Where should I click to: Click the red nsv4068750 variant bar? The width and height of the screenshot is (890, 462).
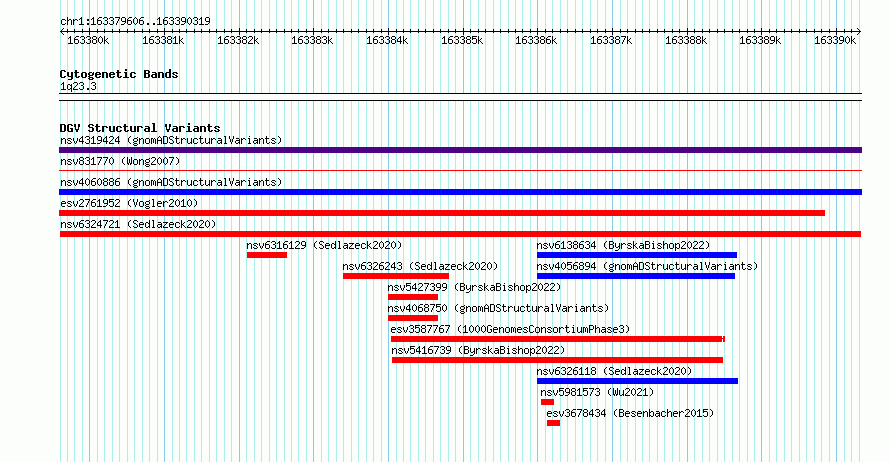[413, 318]
